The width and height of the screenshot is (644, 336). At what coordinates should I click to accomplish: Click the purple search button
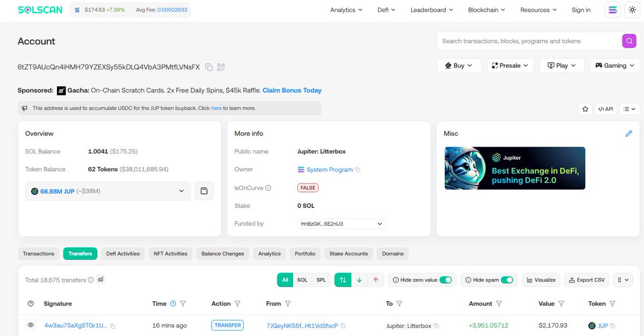click(629, 41)
